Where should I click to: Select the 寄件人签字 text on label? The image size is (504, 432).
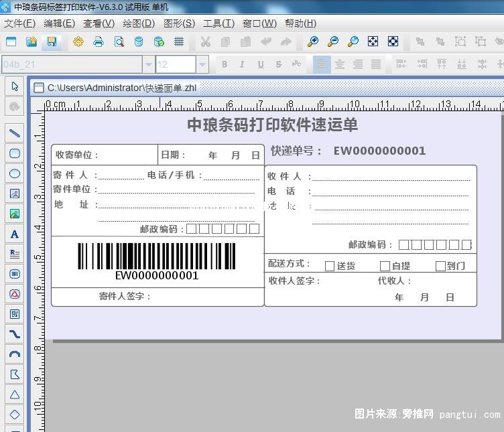(125, 296)
